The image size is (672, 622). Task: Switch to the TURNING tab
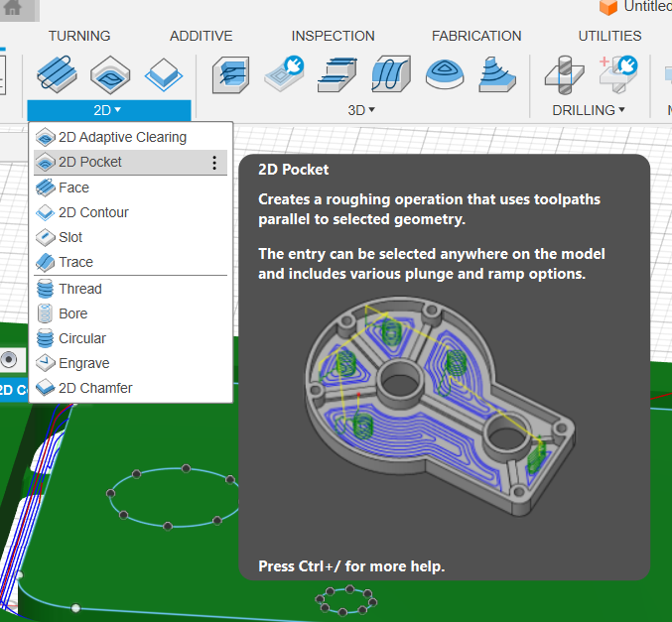tap(79, 36)
